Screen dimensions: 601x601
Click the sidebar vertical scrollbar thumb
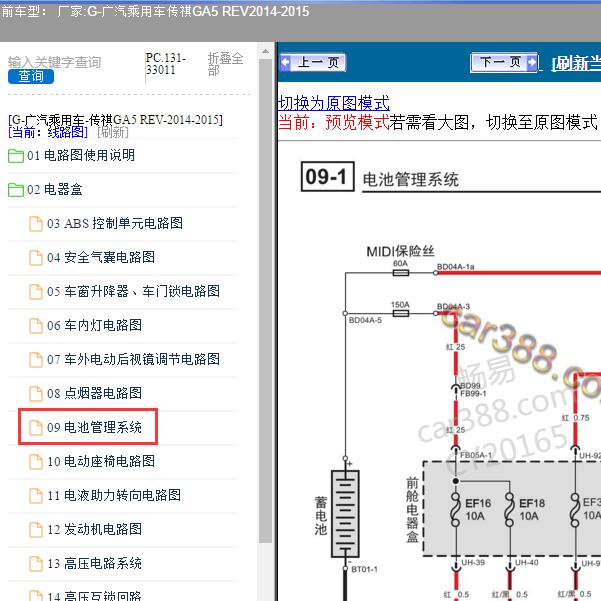point(265,299)
